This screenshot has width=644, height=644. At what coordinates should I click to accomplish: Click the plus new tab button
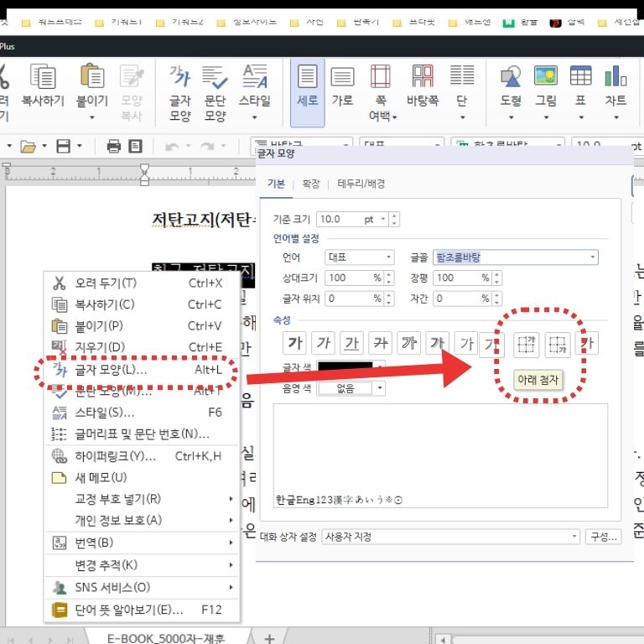(269, 638)
